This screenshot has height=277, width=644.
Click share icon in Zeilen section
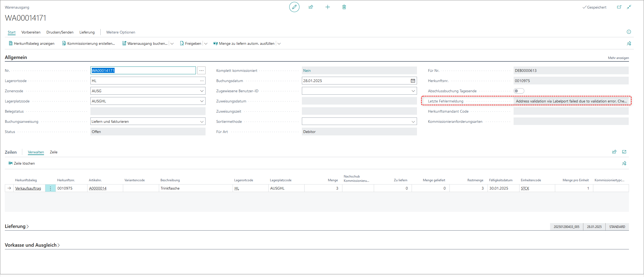[614, 152]
